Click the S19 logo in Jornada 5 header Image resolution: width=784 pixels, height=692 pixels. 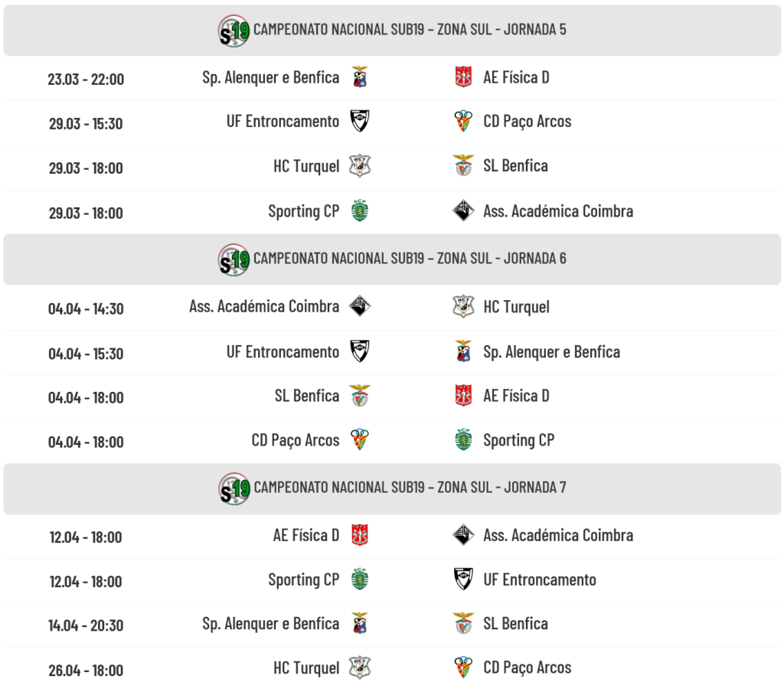[x=234, y=31]
